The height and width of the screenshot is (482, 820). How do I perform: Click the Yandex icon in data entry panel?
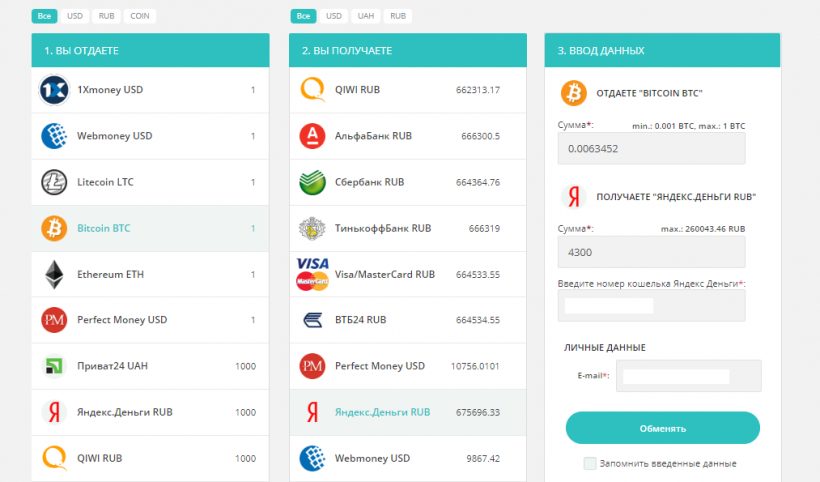[574, 197]
